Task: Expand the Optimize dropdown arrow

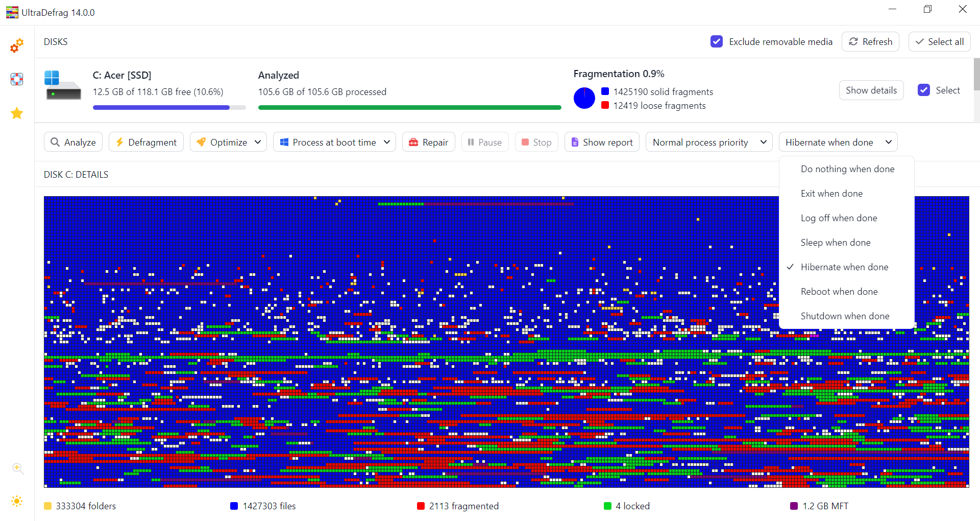Action: [x=258, y=142]
